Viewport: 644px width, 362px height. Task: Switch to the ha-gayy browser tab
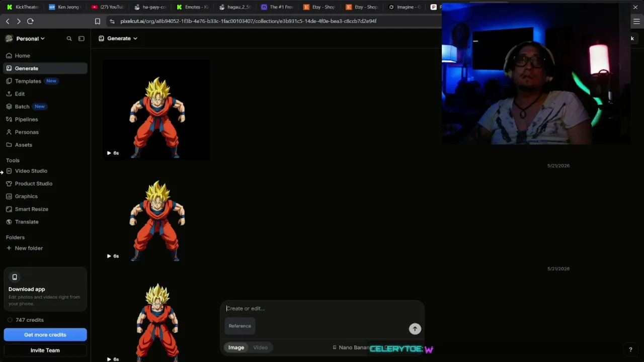[x=150, y=7]
